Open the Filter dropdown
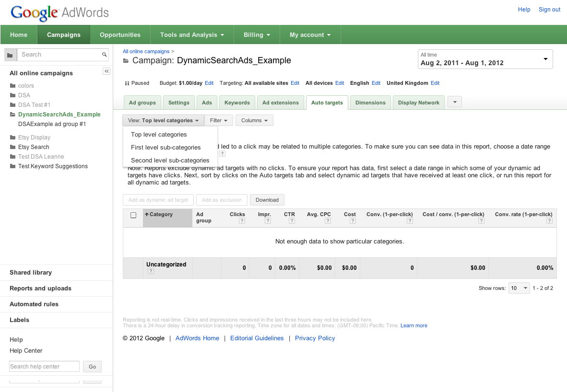Screen dimensions: 567x392 (x=219, y=120)
